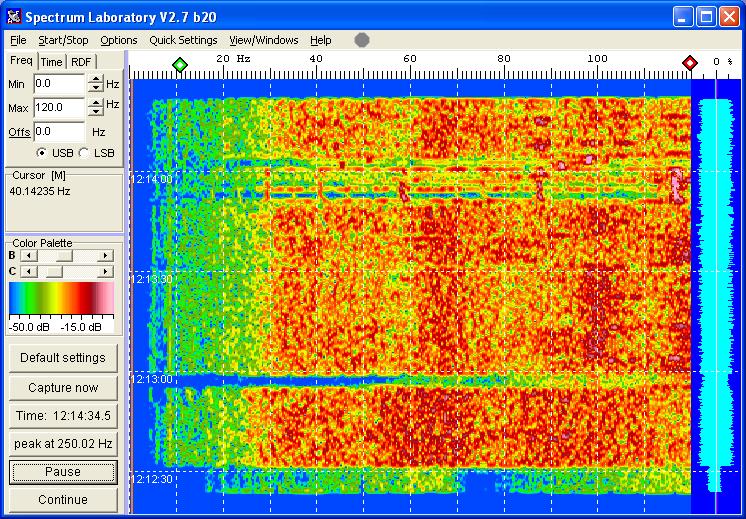
Task: Click right arrow of brightness B slider
Action: click(106, 256)
